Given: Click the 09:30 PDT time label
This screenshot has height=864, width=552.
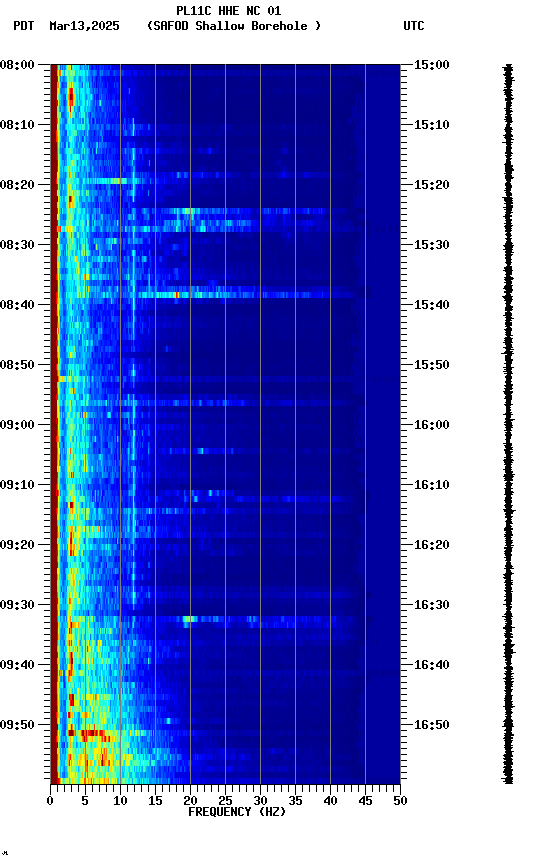Looking at the screenshot, I should pyautogui.click(x=17, y=605).
